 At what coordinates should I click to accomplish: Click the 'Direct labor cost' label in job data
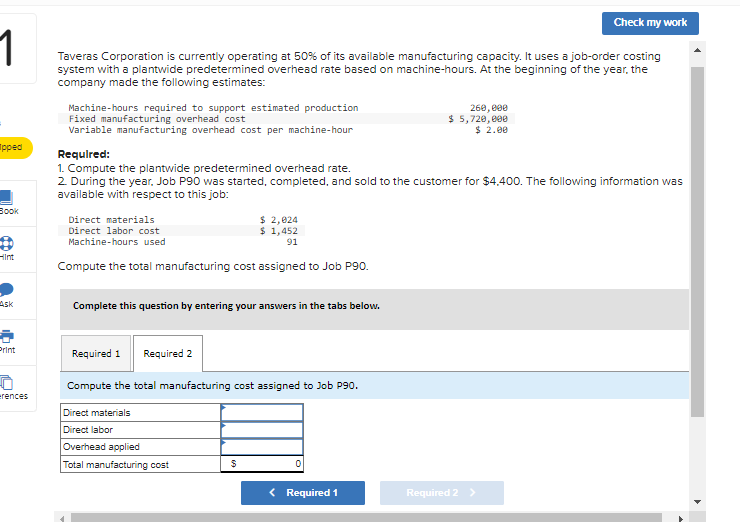click(x=114, y=231)
